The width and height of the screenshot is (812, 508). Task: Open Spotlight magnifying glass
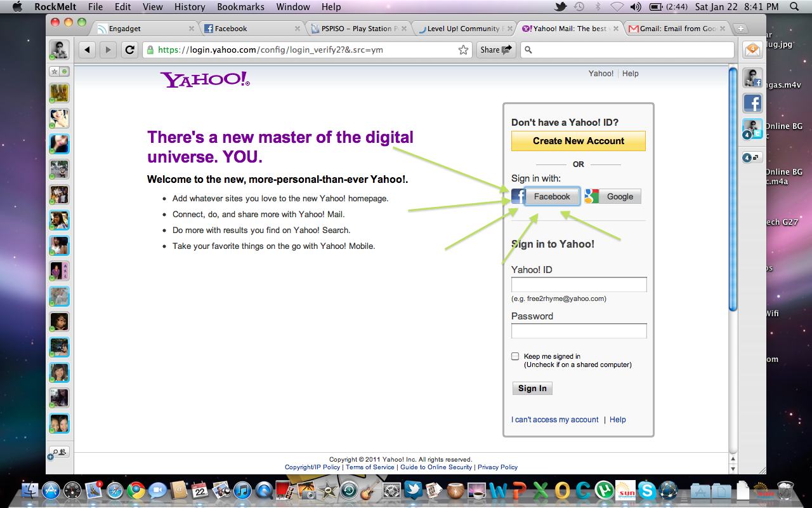click(x=794, y=7)
